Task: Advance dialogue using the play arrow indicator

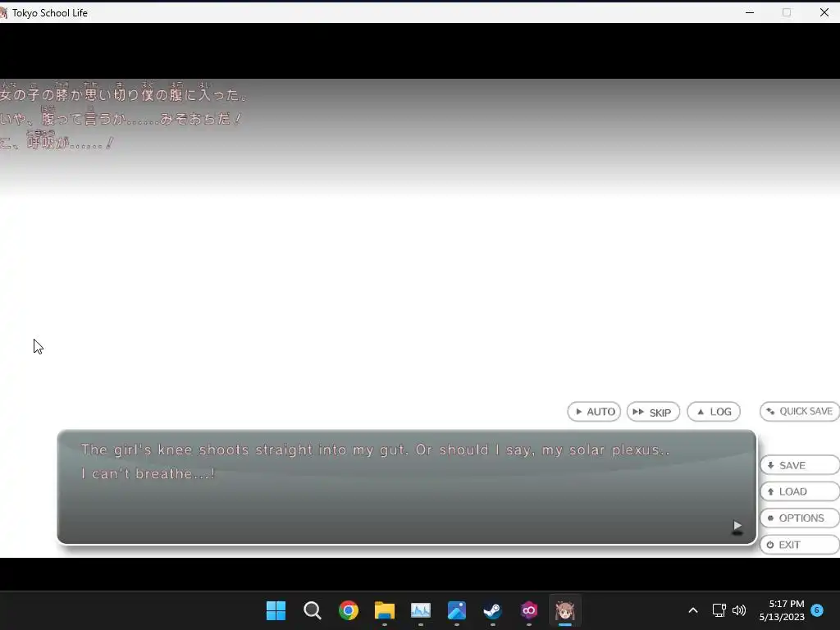Action: 737,527
